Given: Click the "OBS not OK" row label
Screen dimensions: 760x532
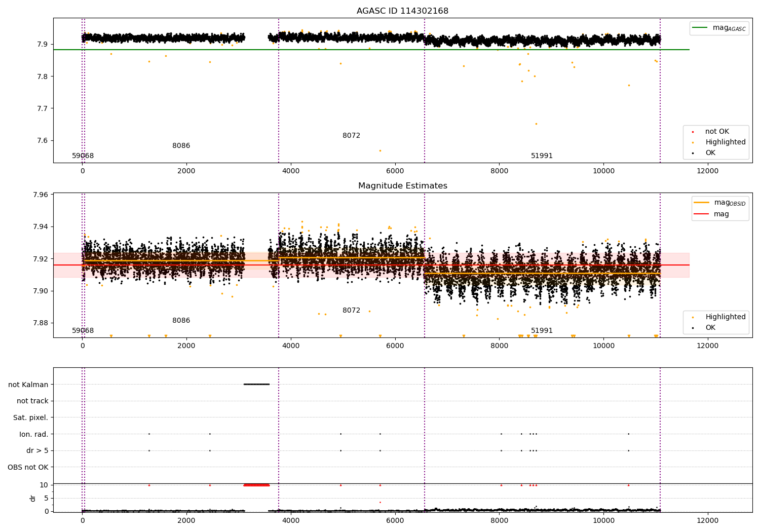Looking at the screenshot, I should coord(28,467).
